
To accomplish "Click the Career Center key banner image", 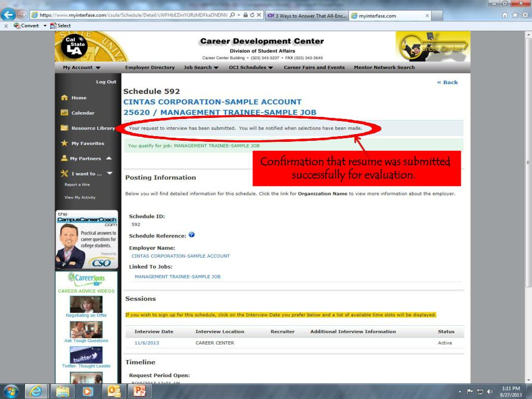I will [x=433, y=46].
